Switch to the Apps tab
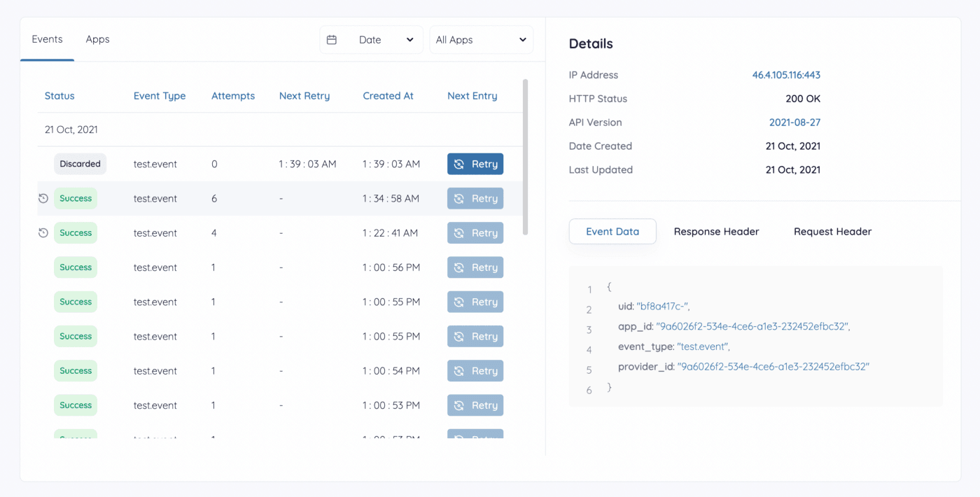The image size is (980, 497). click(x=97, y=39)
